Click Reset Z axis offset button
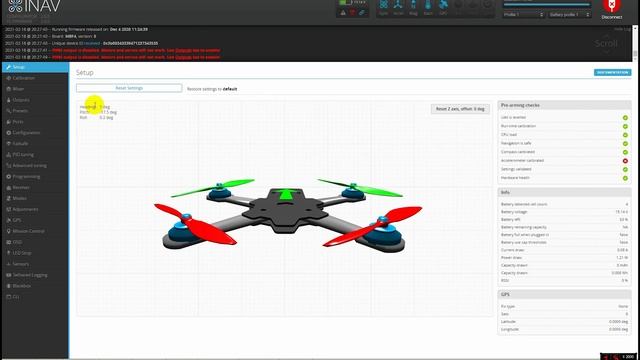The image size is (640, 360). click(460, 109)
